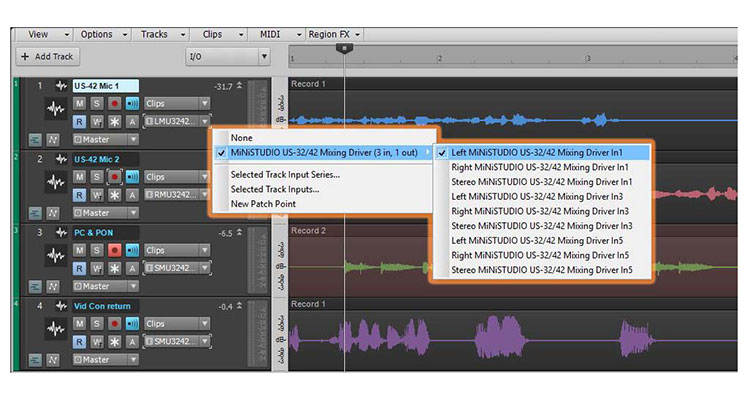Toggle read automation on US-42 Mic 2
The width and height of the screenshot is (748, 400).
tap(79, 195)
